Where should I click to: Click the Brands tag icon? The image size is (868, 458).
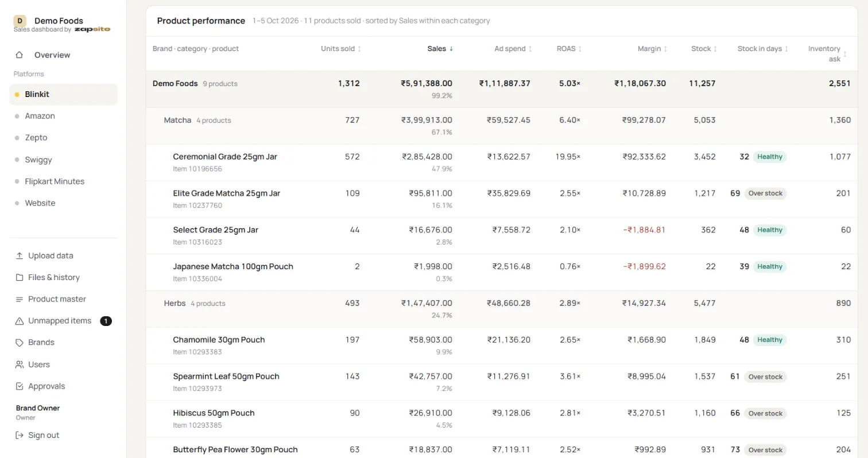(x=20, y=343)
